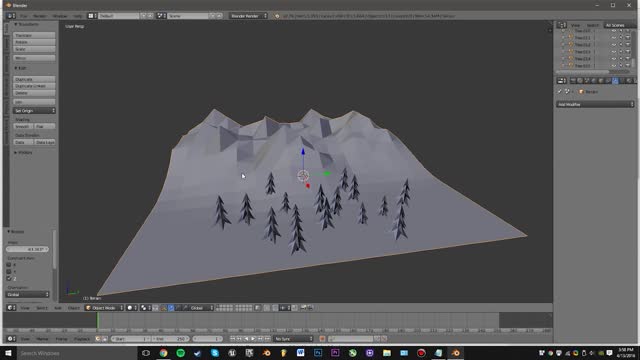Set shading to Flat

pos(44,127)
